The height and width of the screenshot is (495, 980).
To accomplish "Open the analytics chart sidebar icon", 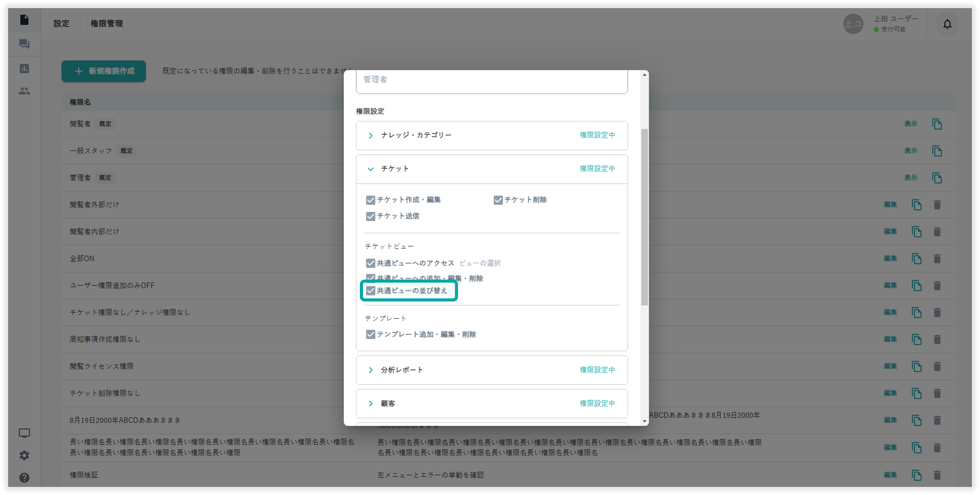I will (x=24, y=69).
